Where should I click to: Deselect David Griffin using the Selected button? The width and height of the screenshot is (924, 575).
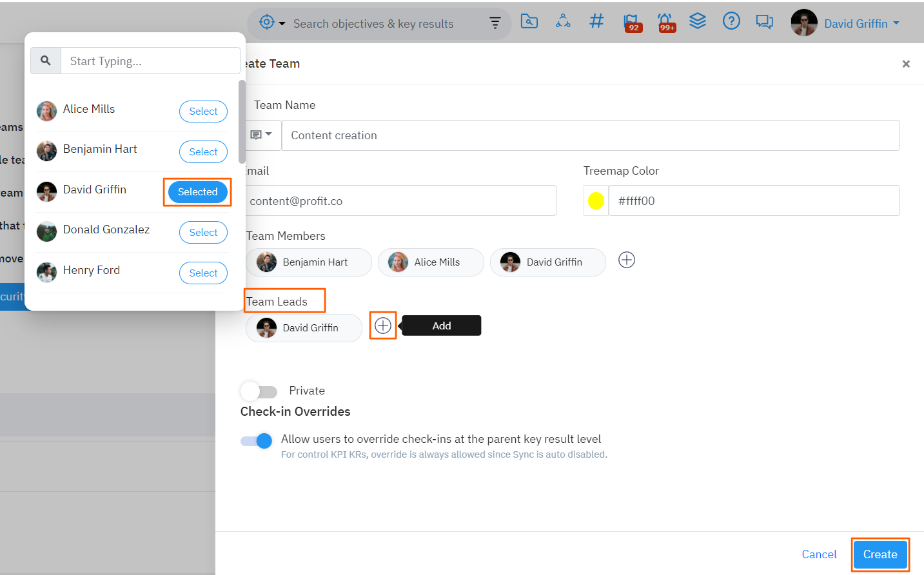click(x=198, y=192)
